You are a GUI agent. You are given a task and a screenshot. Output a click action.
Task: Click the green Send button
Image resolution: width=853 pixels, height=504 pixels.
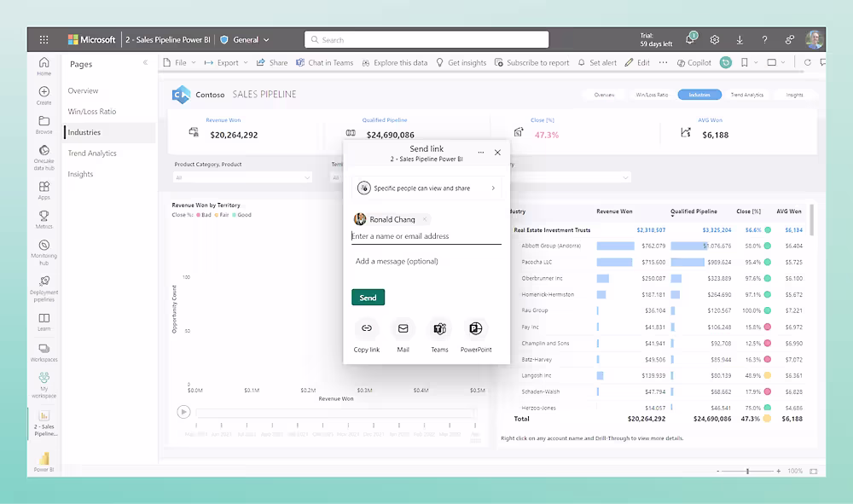pyautogui.click(x=368, y=298)
